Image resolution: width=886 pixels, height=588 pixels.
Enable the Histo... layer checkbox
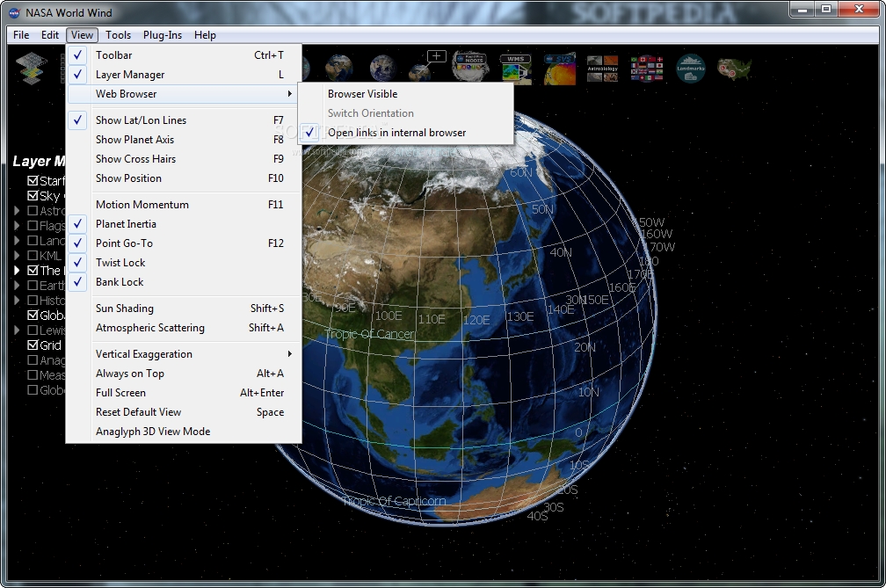(33, 300)
